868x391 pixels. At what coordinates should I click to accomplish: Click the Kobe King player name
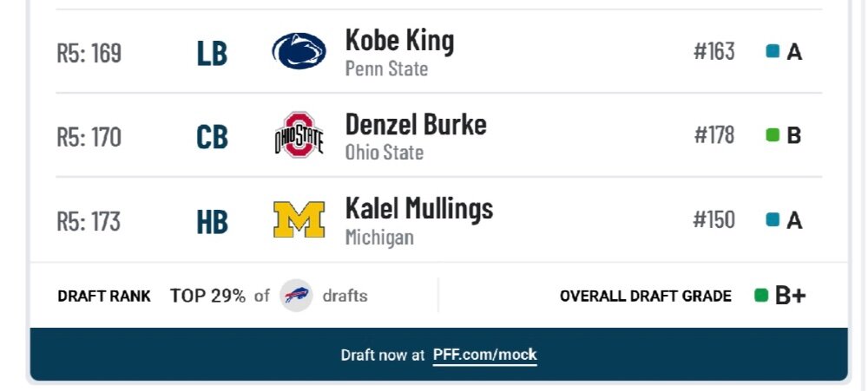tap(399, 41)
